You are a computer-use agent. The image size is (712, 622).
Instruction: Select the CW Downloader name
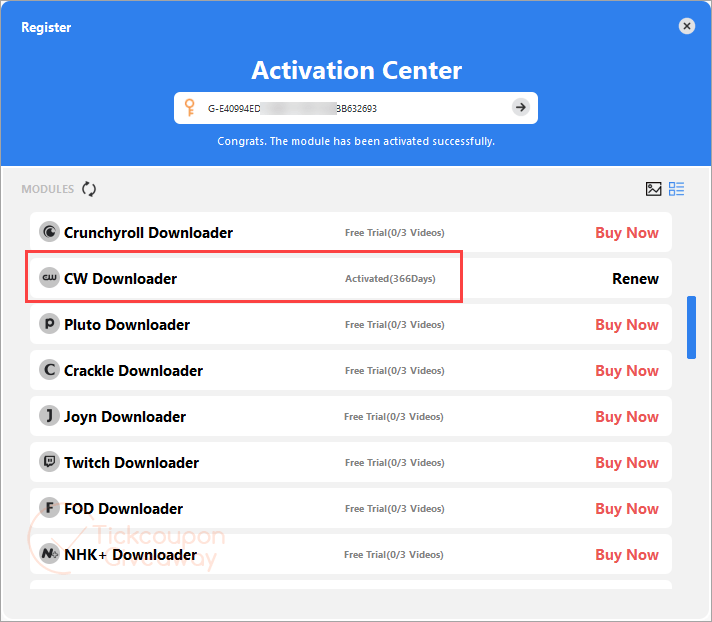pos(120,278)
